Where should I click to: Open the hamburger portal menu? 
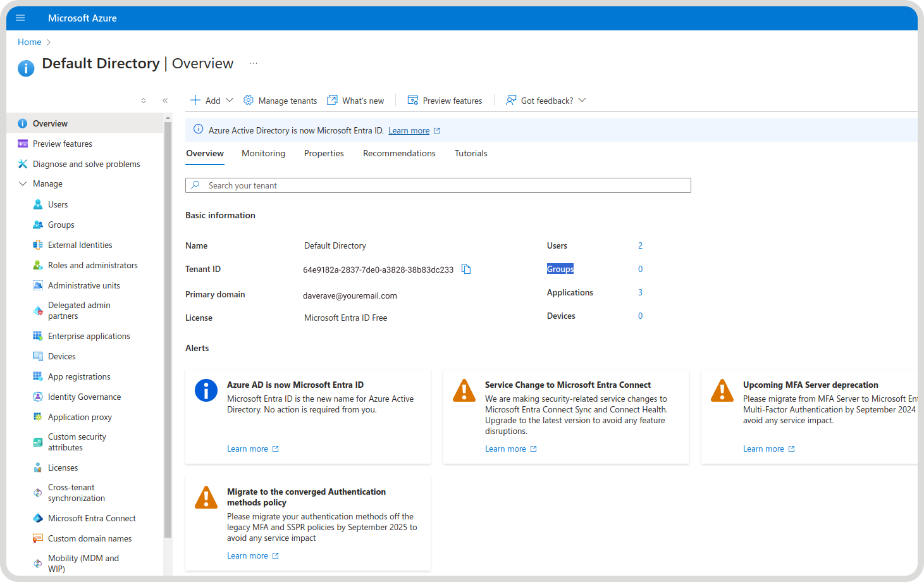click(20, 18)
